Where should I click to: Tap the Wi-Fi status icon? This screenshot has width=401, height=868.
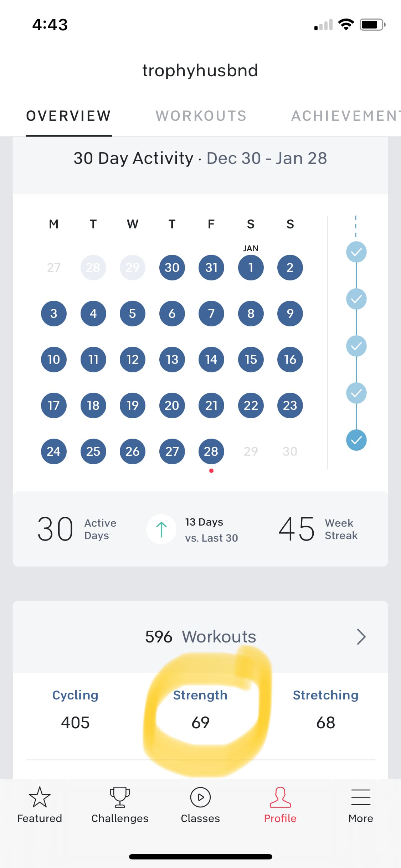click(x=345, y=25)
